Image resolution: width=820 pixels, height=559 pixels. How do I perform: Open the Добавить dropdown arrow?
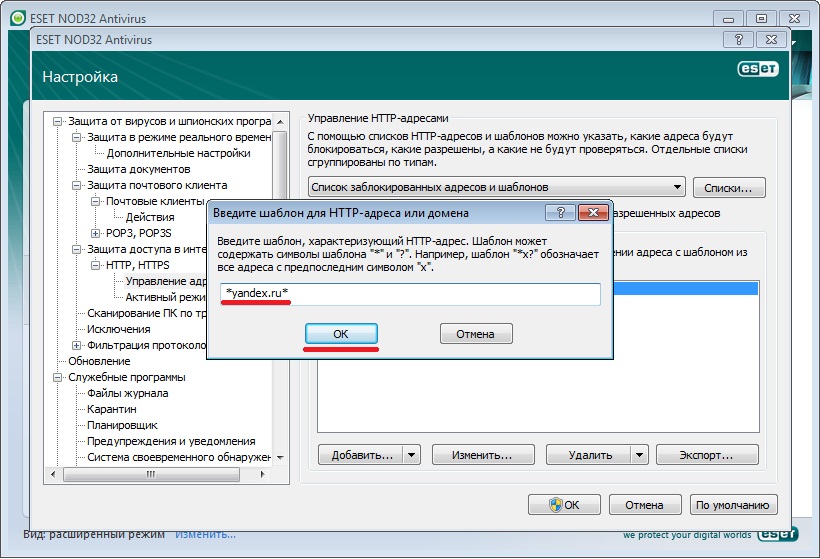(412, 455)
